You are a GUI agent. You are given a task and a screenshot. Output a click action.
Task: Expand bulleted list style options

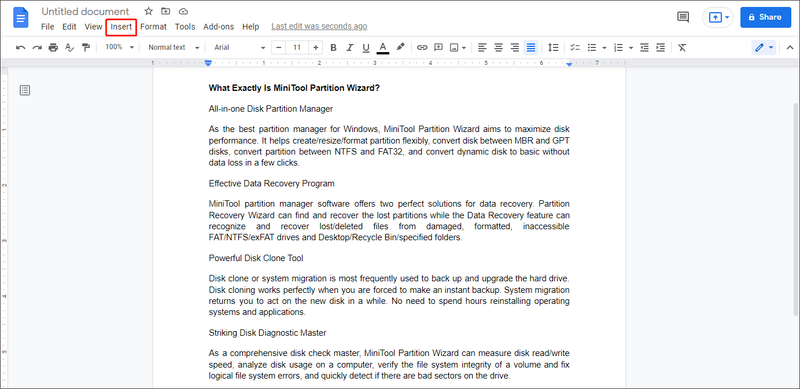point(604,47)
